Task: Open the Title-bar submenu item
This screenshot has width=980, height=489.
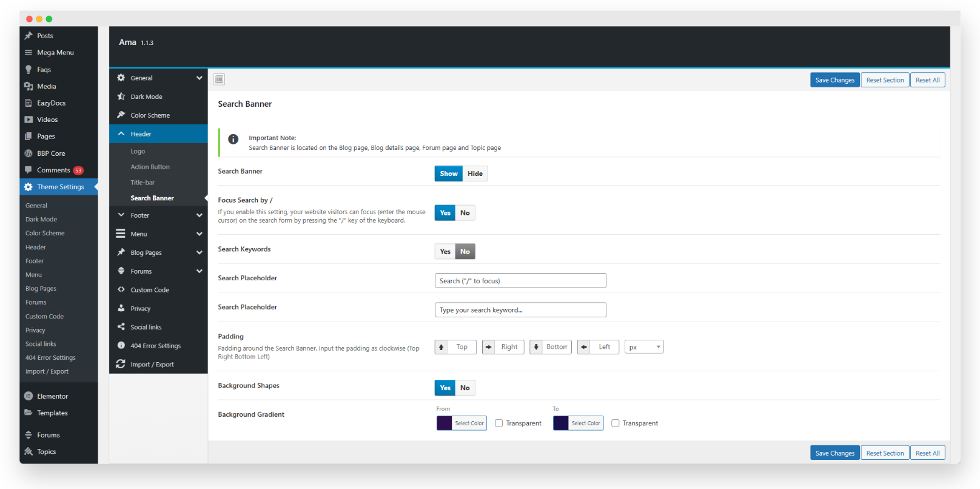Action: click(143, 183)
